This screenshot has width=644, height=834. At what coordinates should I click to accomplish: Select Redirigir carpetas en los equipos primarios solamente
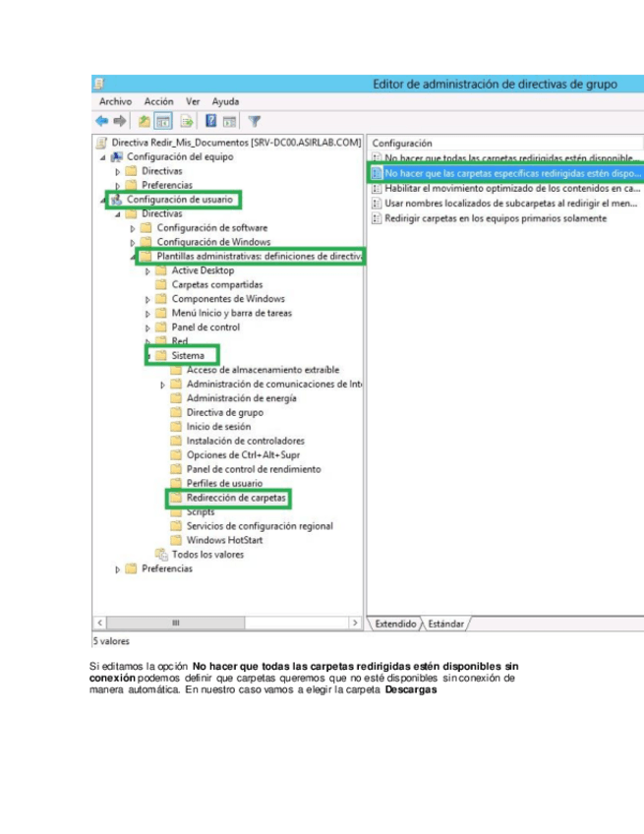(x=495, y=218)
